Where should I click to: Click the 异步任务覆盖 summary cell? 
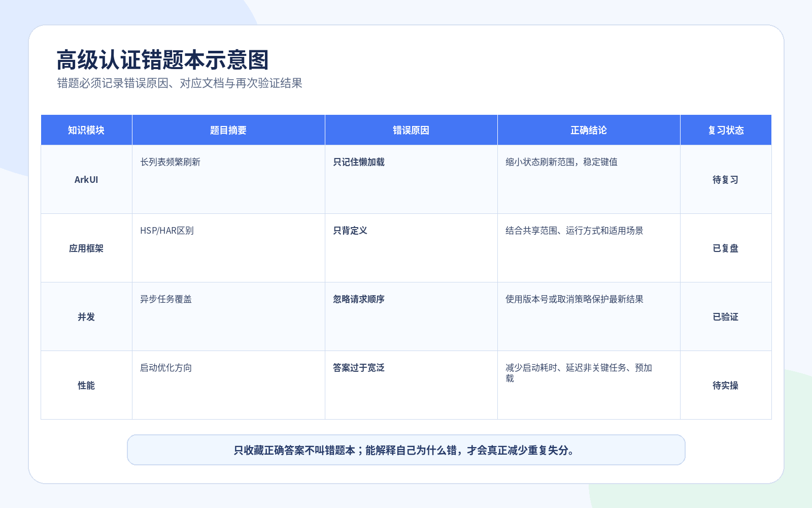[228, 316]
